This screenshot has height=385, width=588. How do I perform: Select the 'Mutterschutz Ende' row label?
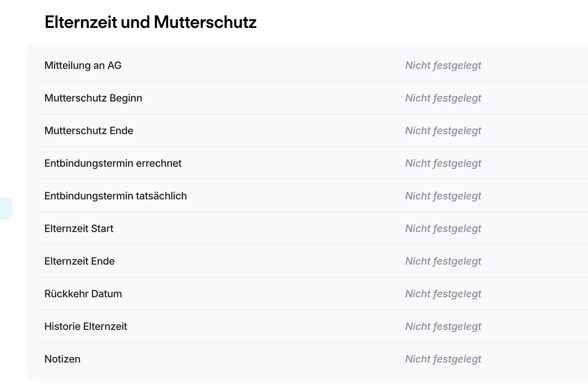coord(89,131)
